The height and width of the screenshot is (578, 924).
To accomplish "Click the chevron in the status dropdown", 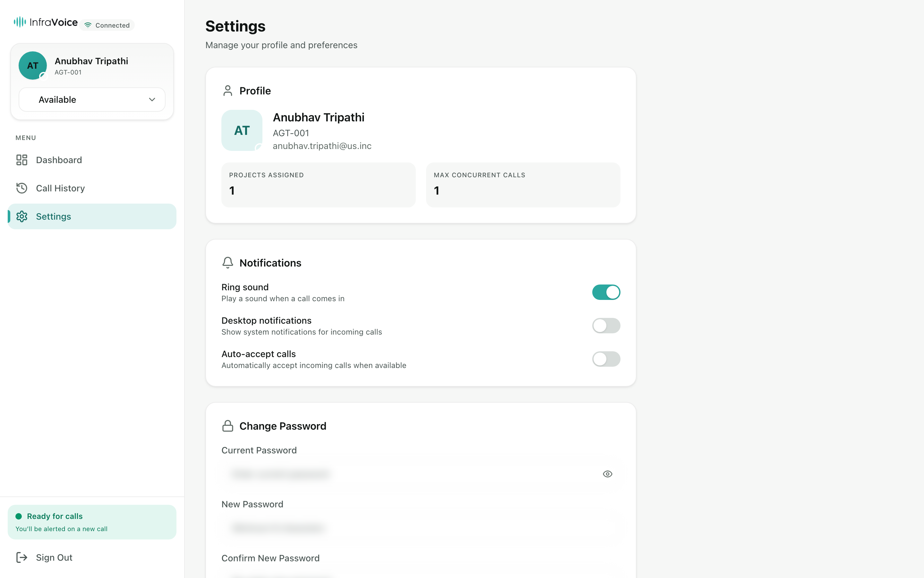I will coord(152,100).
